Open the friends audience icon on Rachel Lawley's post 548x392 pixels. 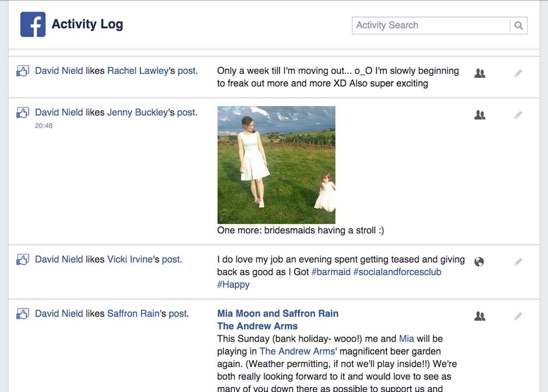pos(480,73)
